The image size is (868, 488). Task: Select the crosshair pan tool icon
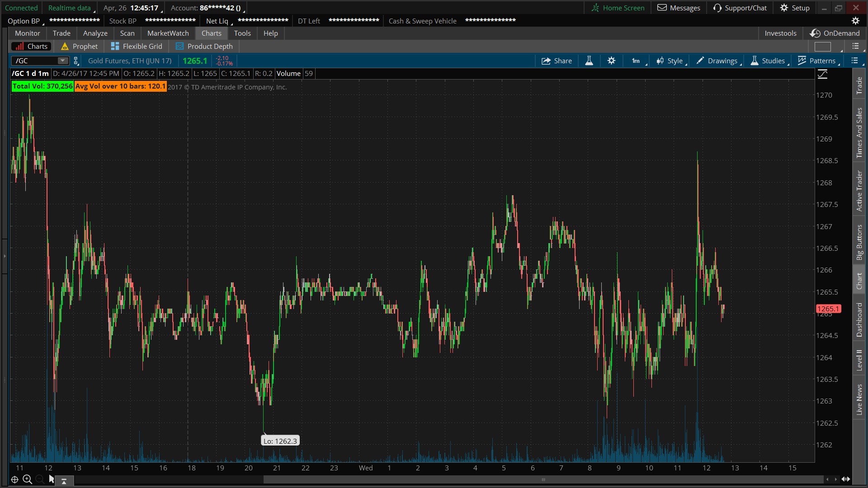click(x=14, y=479)
